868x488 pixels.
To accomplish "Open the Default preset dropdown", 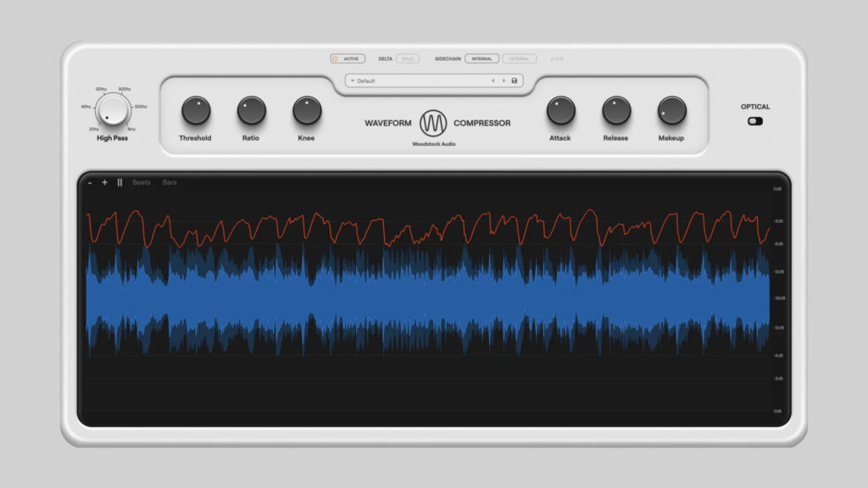I will click(x=364, y=80).
